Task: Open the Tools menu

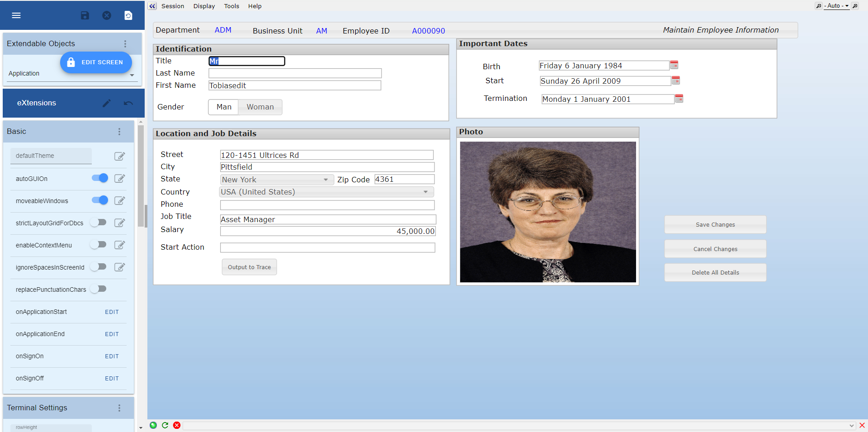Action: click(x=231, y=6)
